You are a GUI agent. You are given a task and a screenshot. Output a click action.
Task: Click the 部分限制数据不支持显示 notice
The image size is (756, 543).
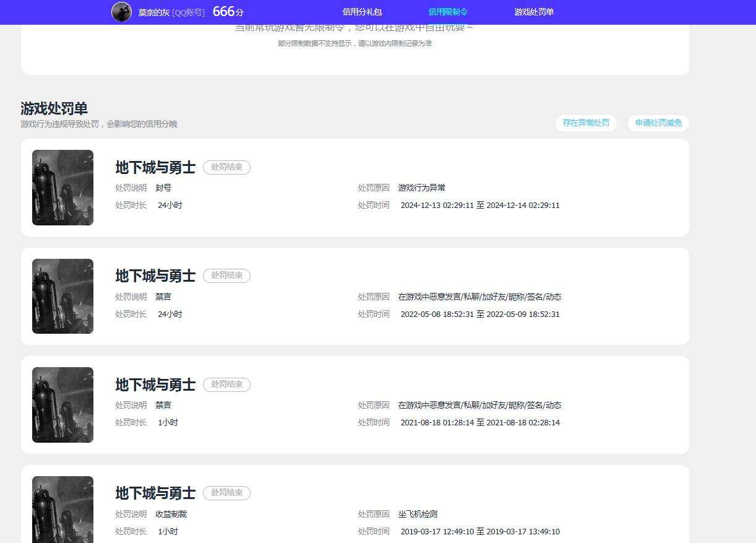pyautogui.click(x=355, y=43)
